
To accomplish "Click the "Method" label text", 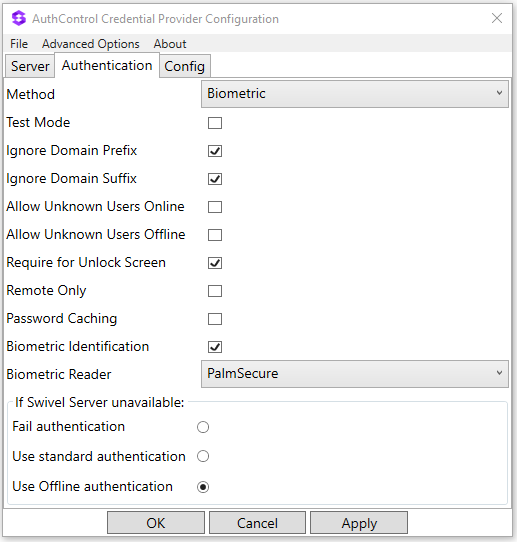I will pos(31,94).
